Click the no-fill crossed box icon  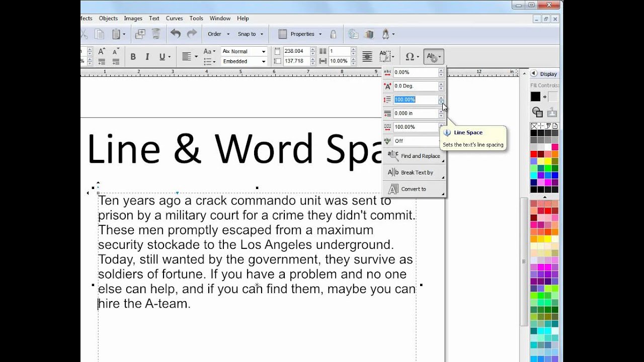pyautogui.click(x=534, y=126)
